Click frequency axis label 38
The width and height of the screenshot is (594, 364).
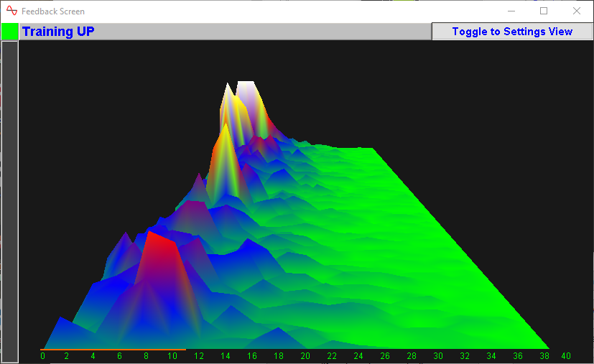tap(544, 356)
